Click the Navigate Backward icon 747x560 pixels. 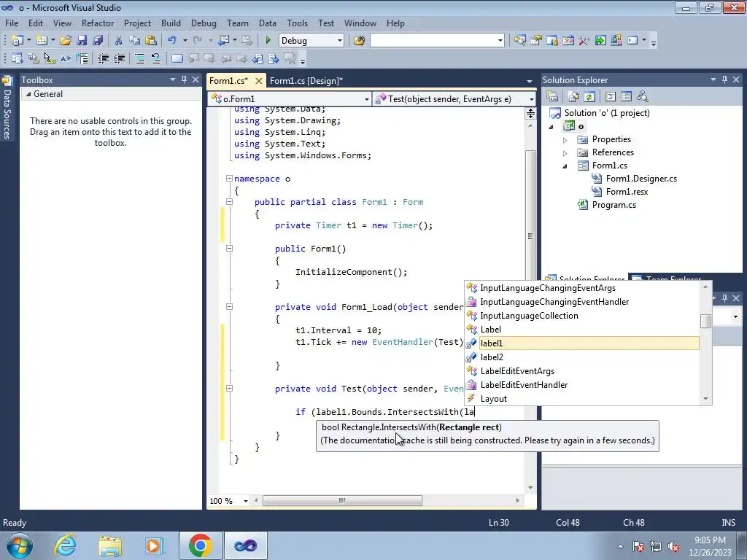(x=223, y=41)
